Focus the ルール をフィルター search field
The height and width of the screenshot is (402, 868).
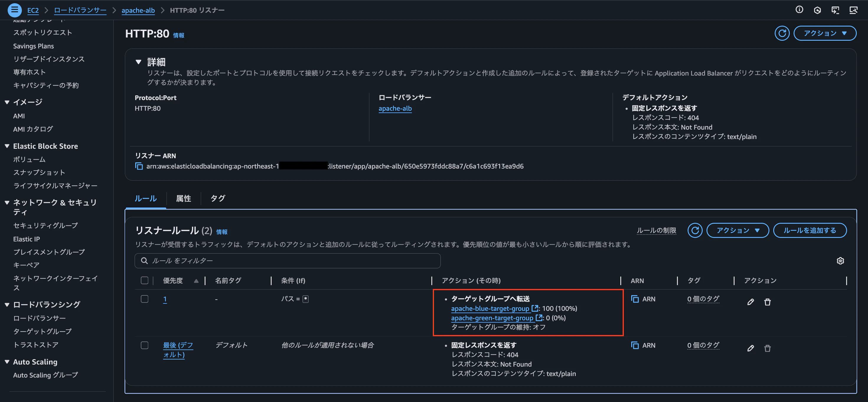coord(288,261)
